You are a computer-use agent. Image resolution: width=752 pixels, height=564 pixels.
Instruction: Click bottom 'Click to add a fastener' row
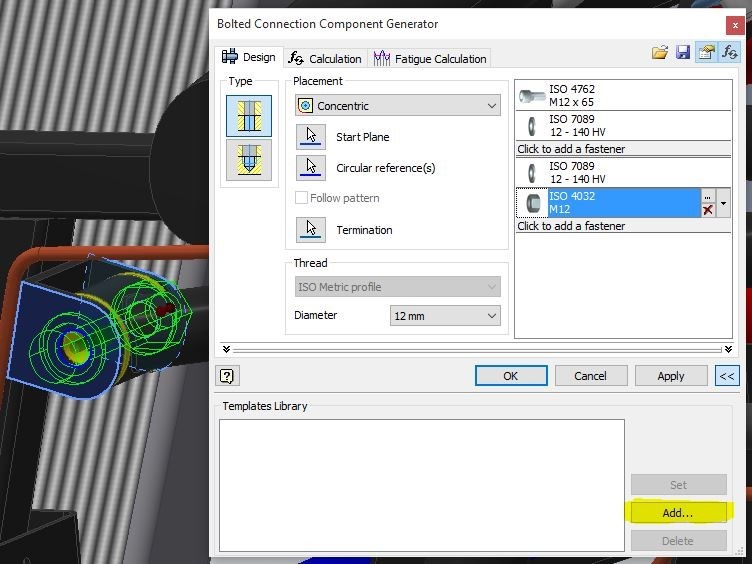[623, 226]
